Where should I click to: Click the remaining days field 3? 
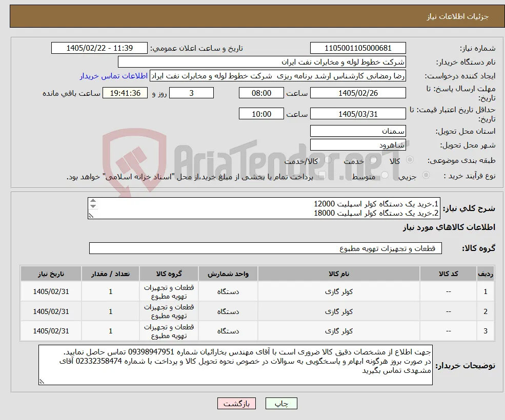[x=191, y=93]
